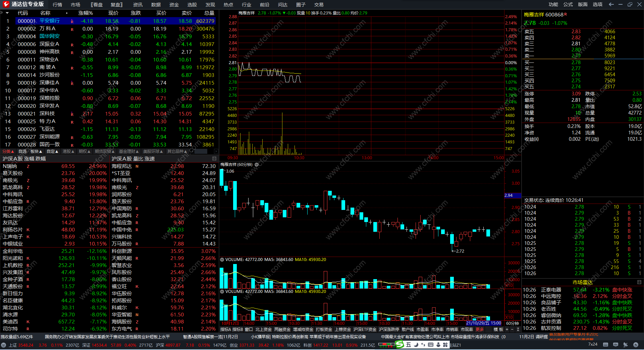Sort the stock list by 涨幅% column
Screen dimensions: 644x350
86,13
